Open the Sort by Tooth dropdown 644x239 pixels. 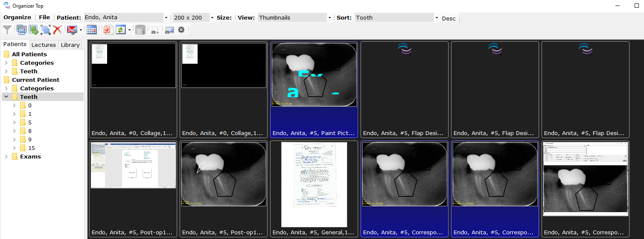click(437, 18)
